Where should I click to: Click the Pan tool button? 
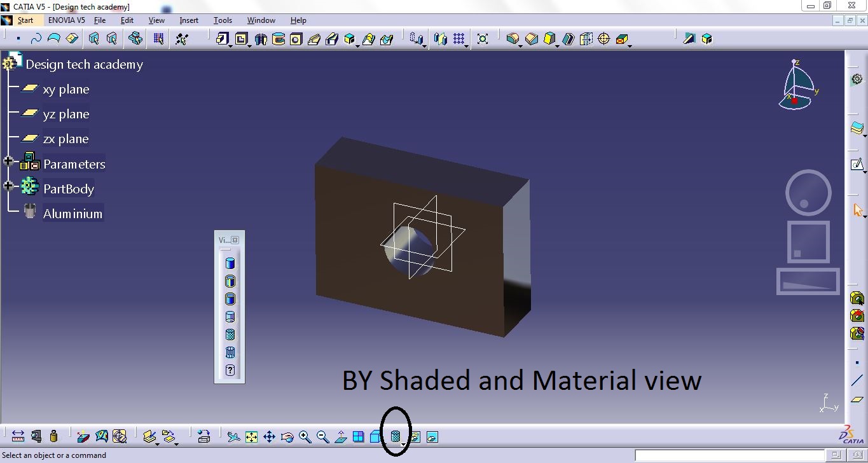click(x=270, y=437)
